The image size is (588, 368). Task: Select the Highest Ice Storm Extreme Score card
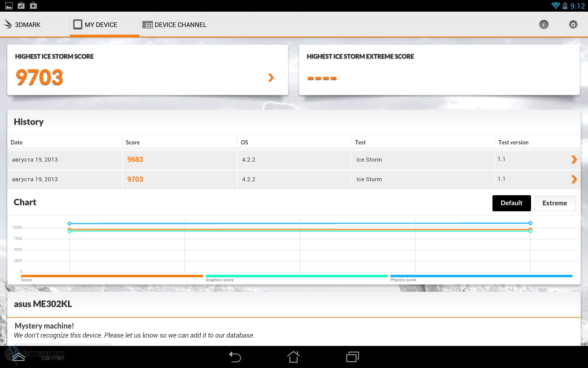tap(439, 70)
